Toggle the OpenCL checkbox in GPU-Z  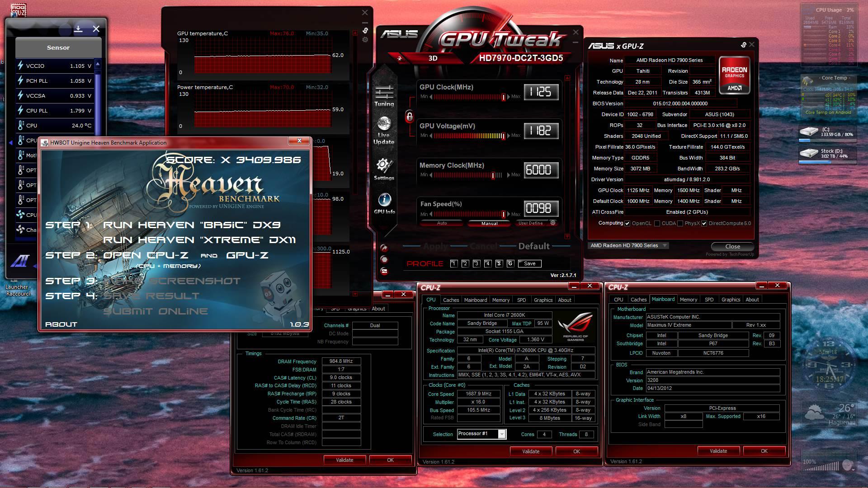pyautogui.click(x=627, y=223)
